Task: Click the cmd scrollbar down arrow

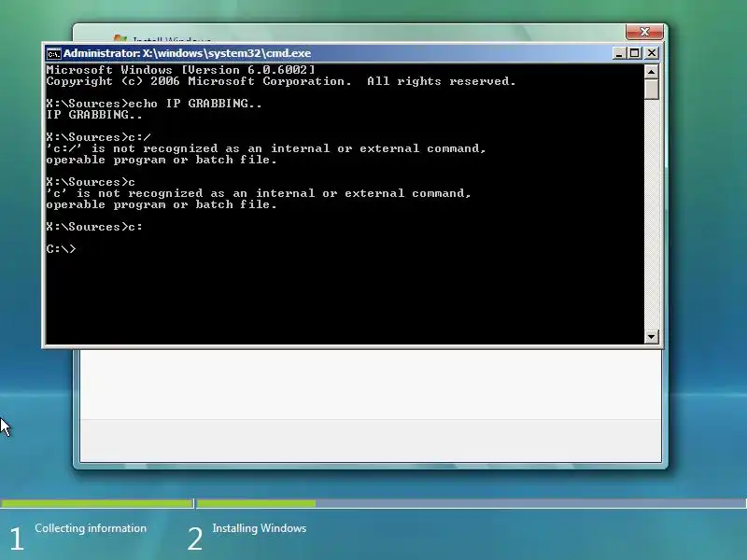Action: pos(651,337)
